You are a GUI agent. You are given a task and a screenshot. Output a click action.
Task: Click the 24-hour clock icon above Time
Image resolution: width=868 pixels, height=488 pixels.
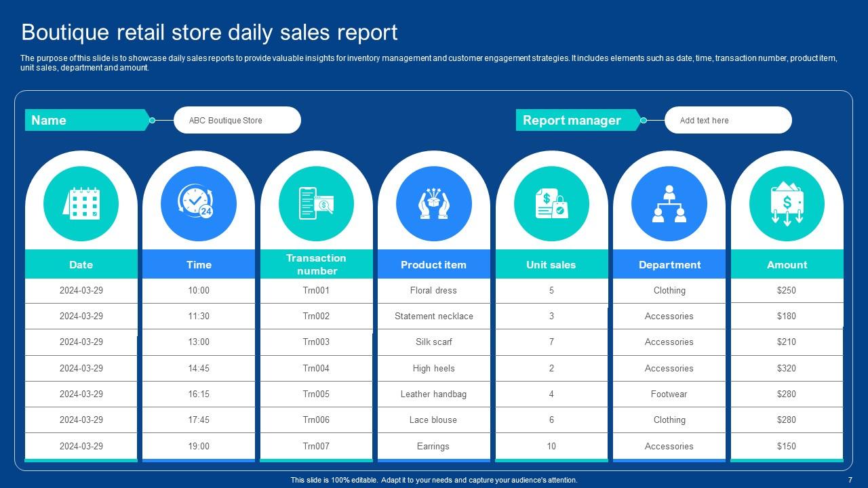pyautogui.click(x=199, y=203)
